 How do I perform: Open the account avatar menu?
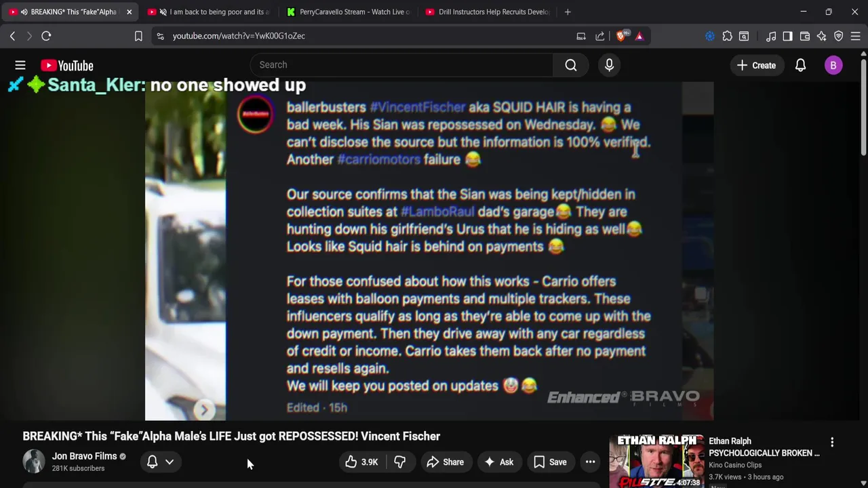point(833,65)
